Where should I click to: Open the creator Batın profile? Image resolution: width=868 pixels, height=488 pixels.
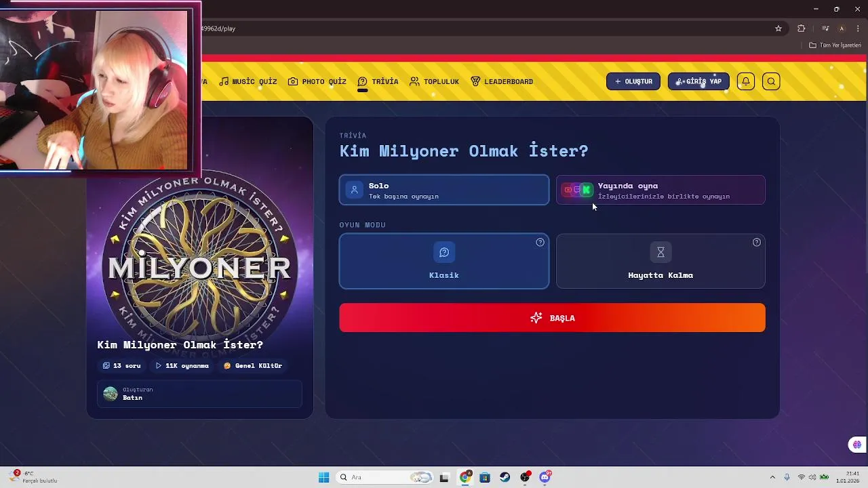point(199,394)
